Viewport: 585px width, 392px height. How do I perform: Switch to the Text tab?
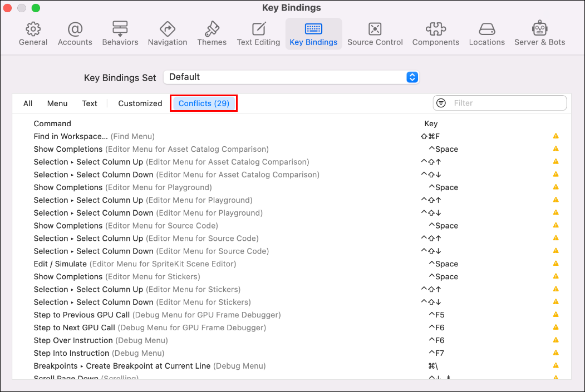point(90,103)
